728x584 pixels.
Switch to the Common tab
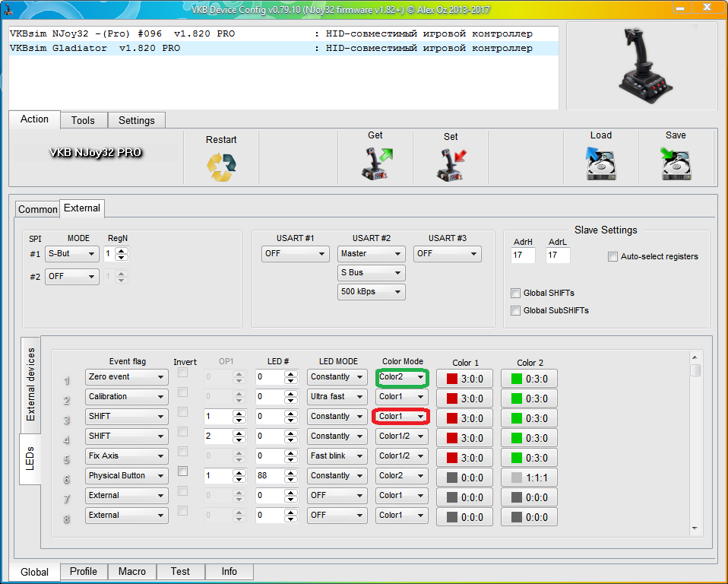tap(37, 210)
